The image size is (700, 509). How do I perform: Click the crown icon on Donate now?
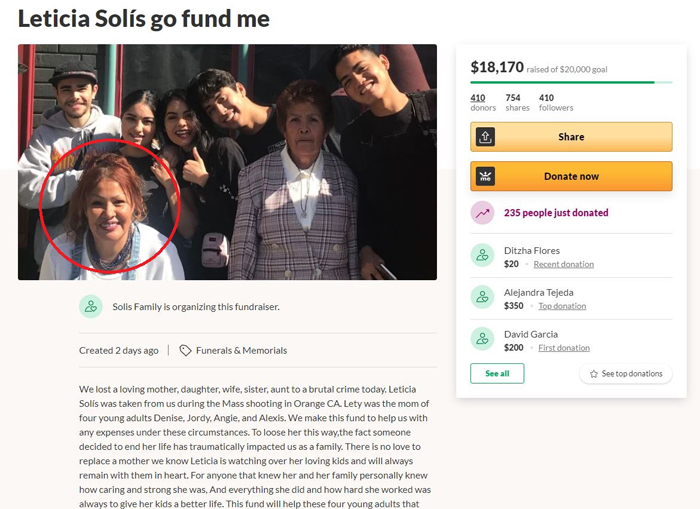pos(486,176)
